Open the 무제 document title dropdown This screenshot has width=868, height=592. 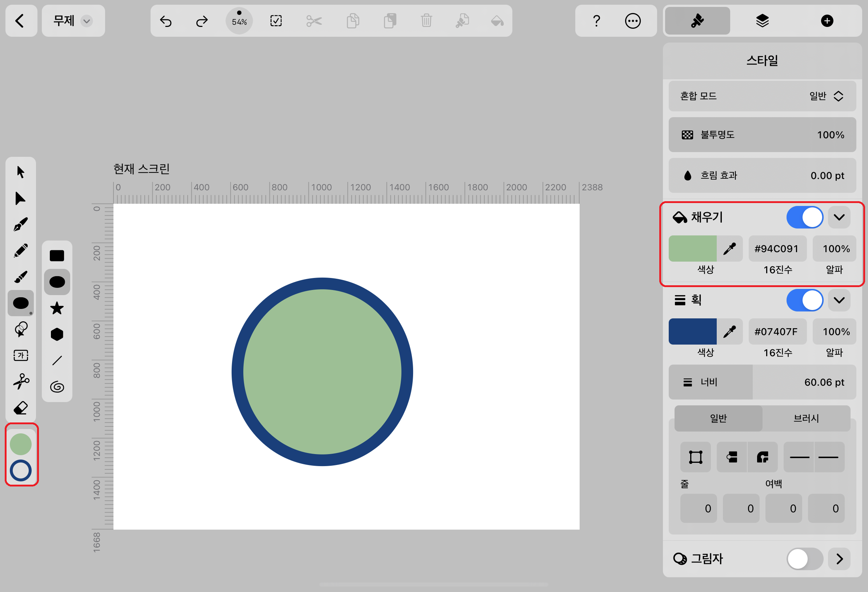pyautogui.click(x=73, y=21)
